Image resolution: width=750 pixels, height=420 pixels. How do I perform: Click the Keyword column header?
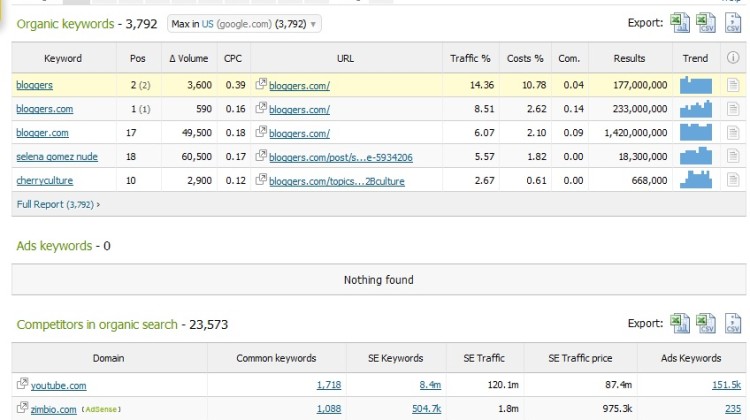tap(63, 58)
